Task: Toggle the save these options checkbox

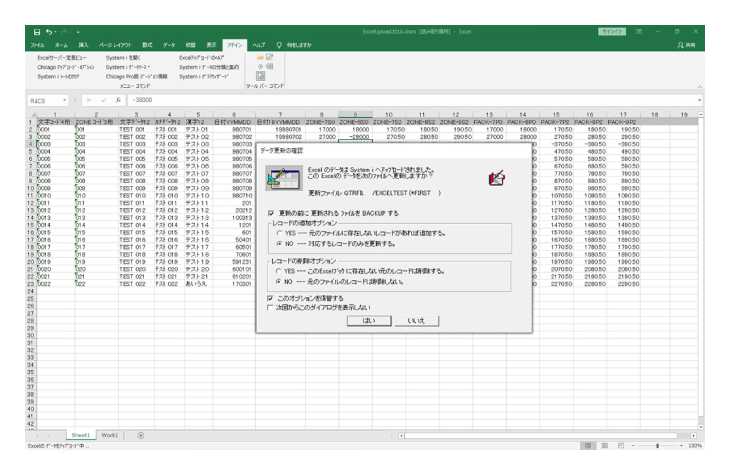Action: pyautogui.click(x=270, y=298)
